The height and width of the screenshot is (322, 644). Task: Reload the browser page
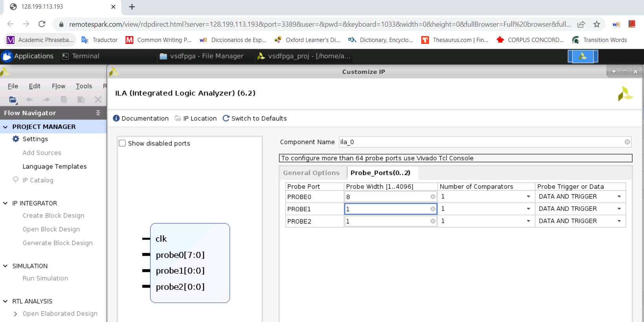[42, 24]
